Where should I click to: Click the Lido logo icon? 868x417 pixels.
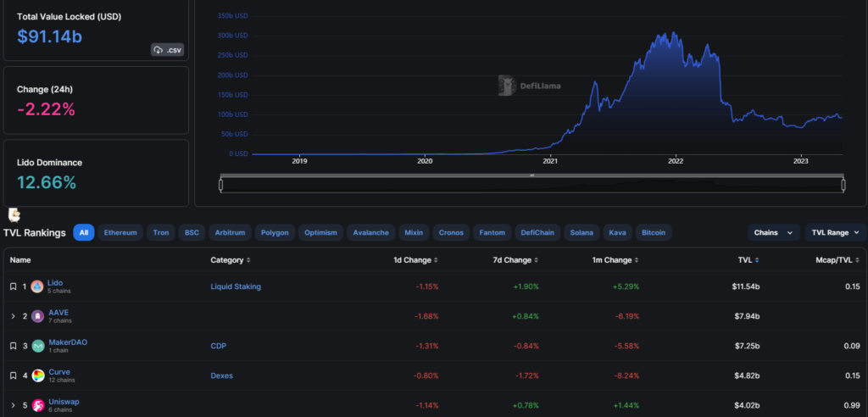[x=37, y=286]
